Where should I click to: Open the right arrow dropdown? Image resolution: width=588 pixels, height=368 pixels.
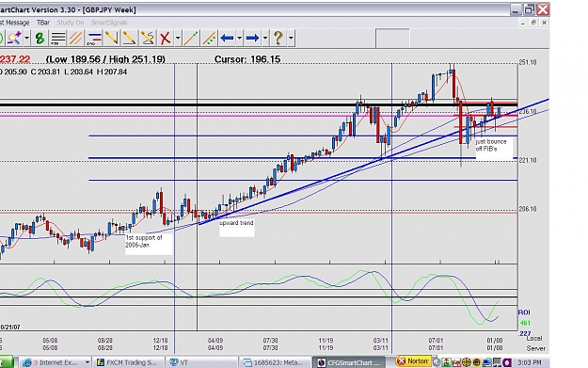[265, 38]
